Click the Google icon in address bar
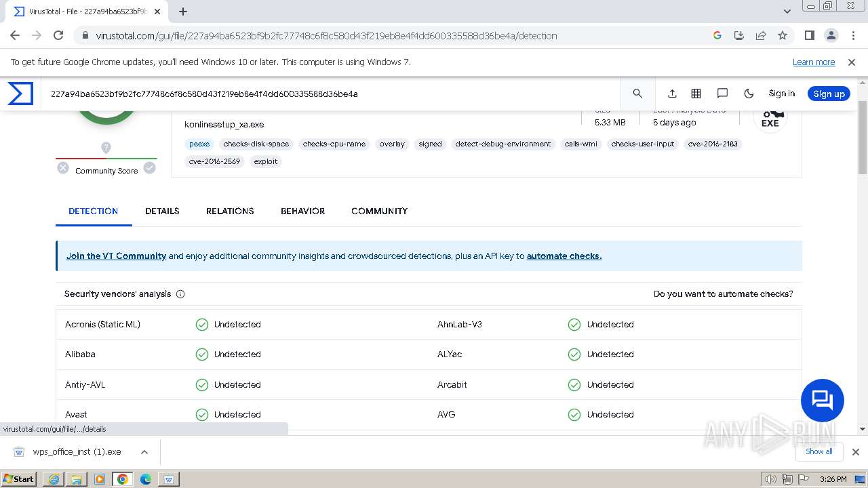868x488 pixels. (717, 35)
